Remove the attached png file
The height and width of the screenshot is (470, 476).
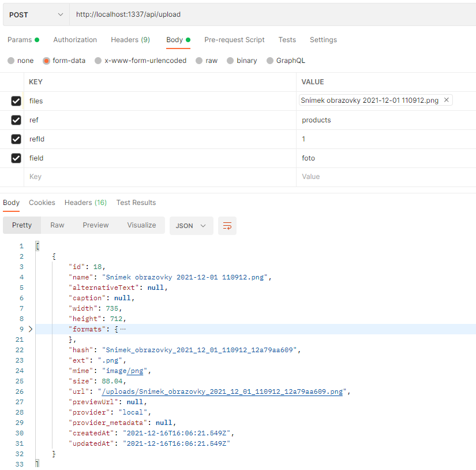(446, 100)
